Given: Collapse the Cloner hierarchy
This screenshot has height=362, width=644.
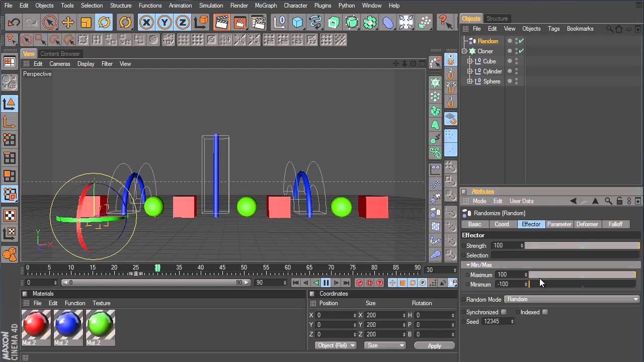Looking at the screenshot, I should [x=465, y=51].
